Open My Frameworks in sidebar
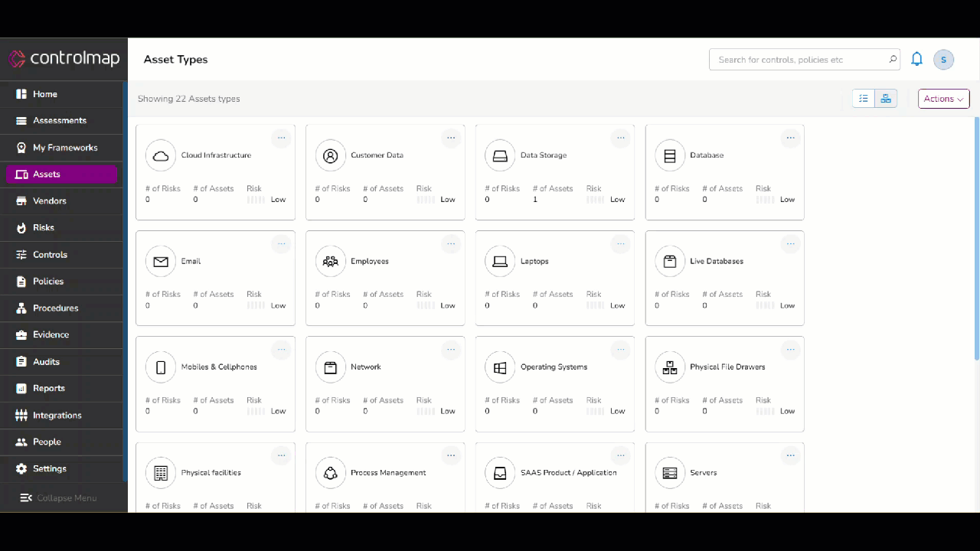This screenshot has width=980, height=551. 61,148
